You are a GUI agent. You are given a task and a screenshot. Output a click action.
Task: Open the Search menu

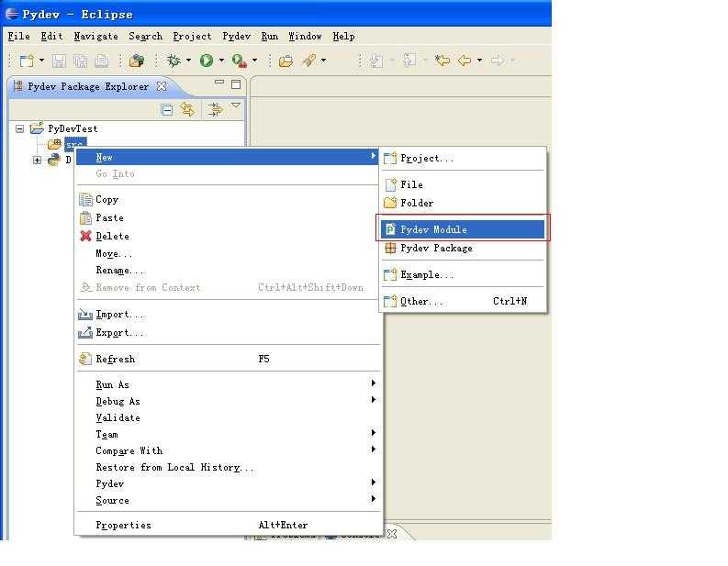145,36
